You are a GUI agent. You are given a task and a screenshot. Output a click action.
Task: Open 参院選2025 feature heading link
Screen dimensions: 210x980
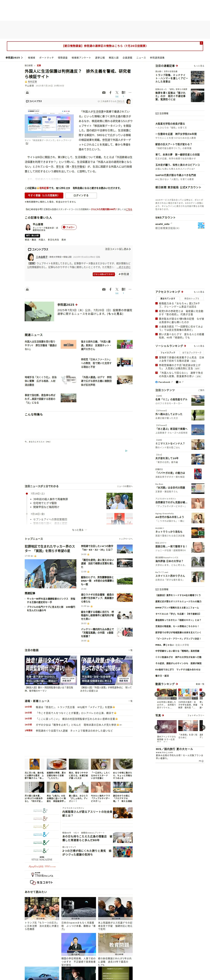[67, 305]
